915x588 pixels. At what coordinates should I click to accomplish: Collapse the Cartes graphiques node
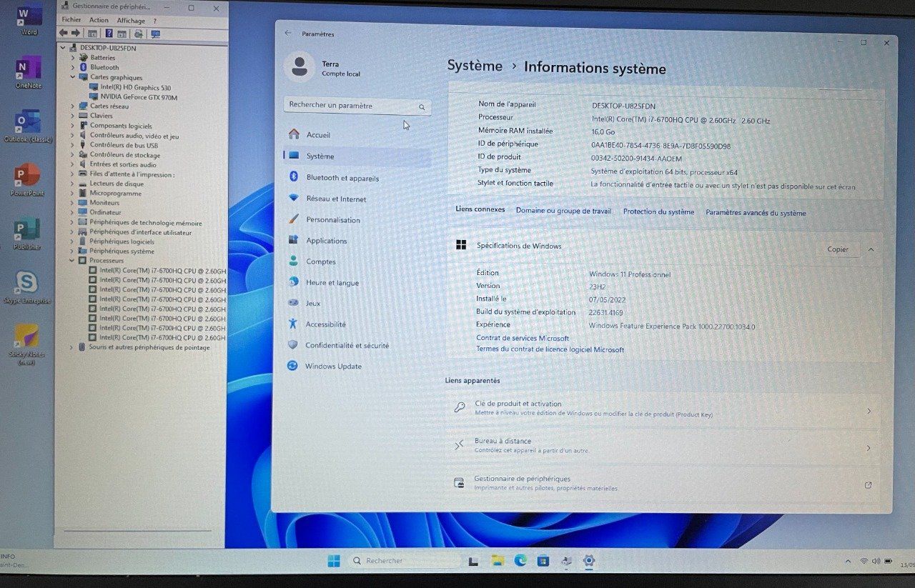click(x=73, y=77)
